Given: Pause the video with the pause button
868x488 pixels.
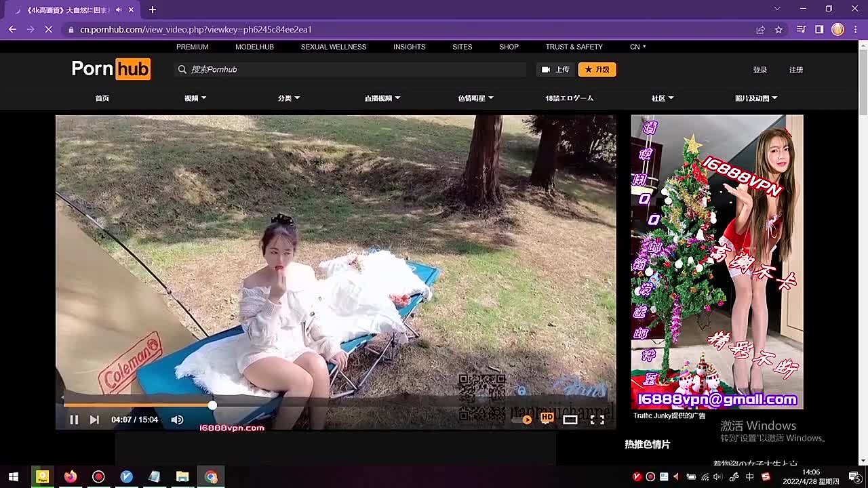Looking at the screenshot, I should point(74,420).
